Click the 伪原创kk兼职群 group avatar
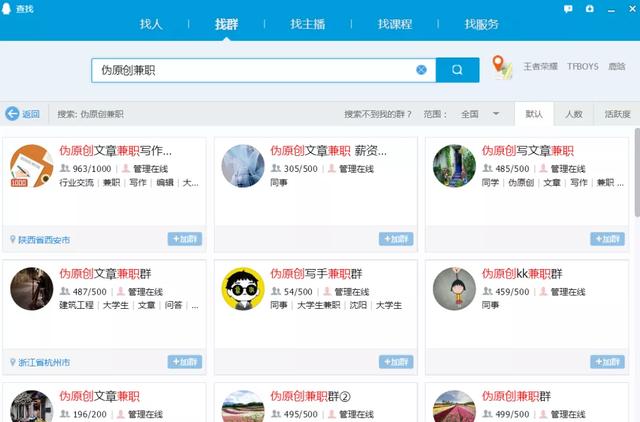 [454, 290]
